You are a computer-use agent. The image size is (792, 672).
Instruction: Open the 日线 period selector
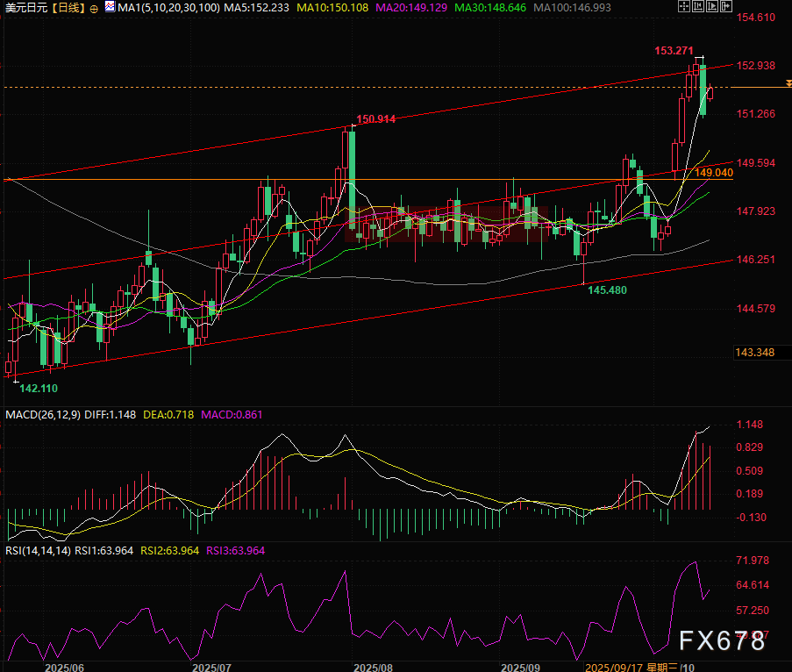[x=68, y=7]
